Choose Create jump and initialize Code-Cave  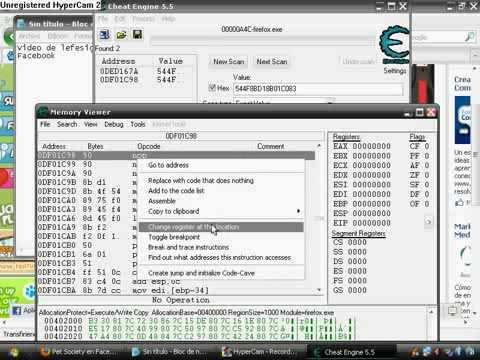click(x=221, y=273)
